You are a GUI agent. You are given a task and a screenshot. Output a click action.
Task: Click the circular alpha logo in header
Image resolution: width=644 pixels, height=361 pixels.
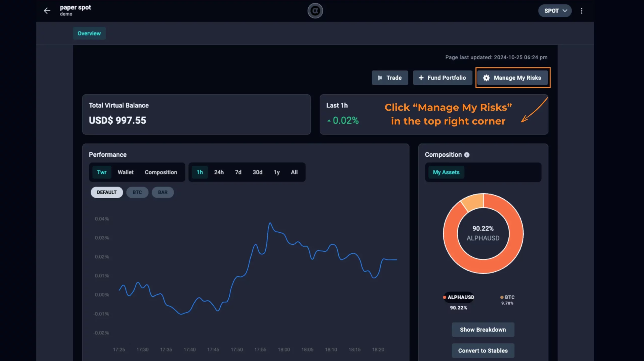pos(315,11)
